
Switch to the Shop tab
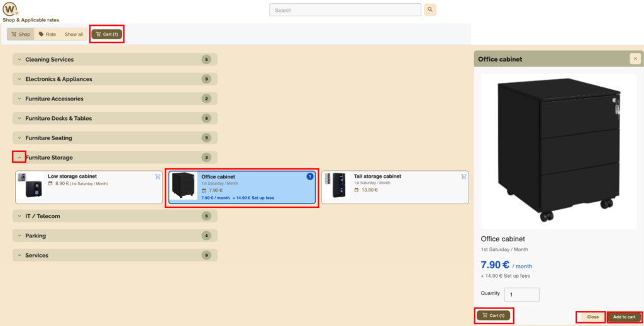(x=20, y=35)
